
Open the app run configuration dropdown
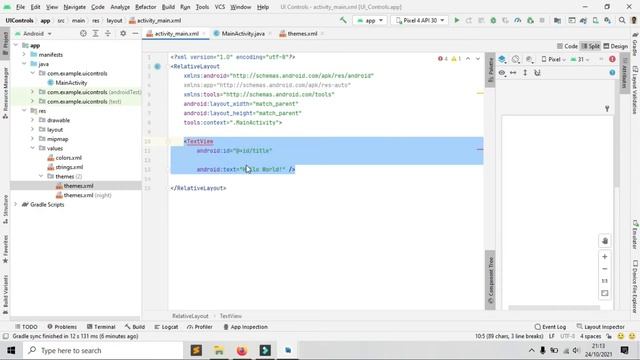(x=370, y=20)
